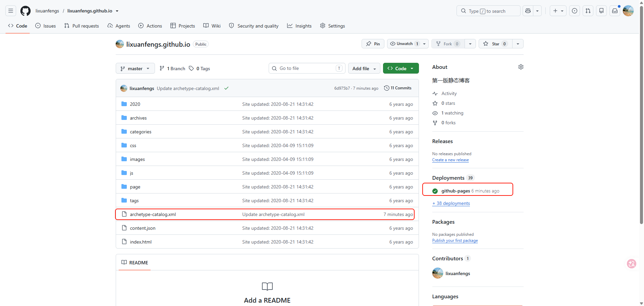The height and width of the screenshot is (306, 644).
Task: Open the Insights tab
Action: pyautogui.click(x=300, y=26)
